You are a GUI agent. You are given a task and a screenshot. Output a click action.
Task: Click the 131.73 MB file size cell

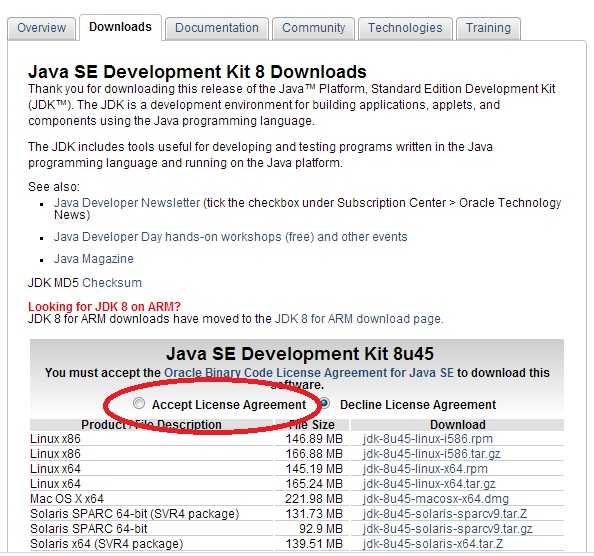point(314,514)
